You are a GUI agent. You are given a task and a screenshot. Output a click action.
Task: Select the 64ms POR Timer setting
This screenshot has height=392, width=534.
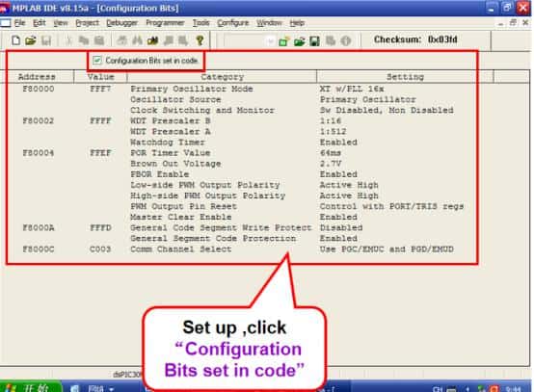331,153
